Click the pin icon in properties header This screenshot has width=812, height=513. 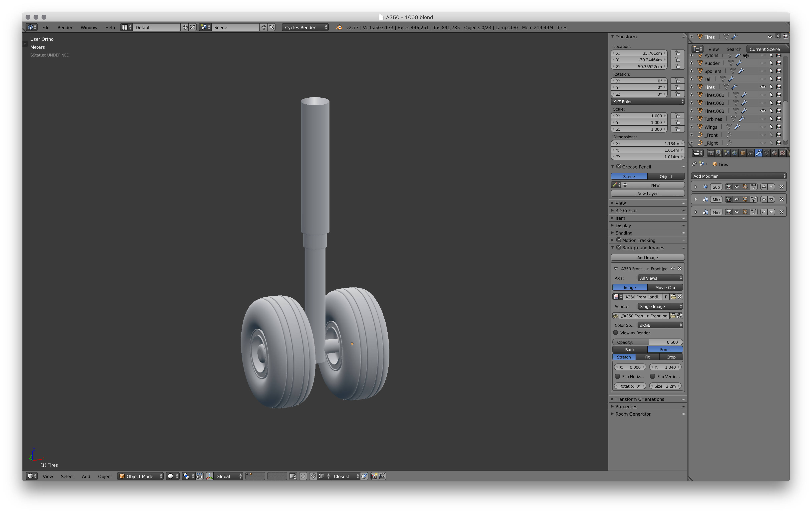694,164
